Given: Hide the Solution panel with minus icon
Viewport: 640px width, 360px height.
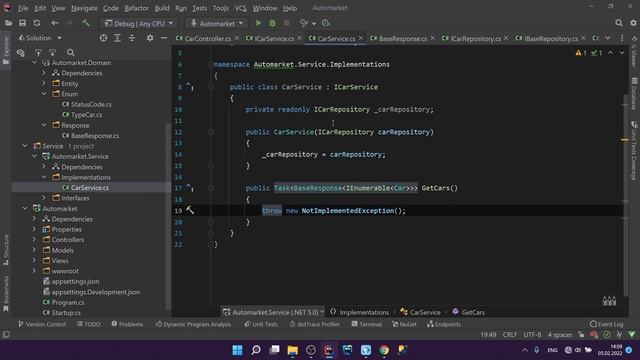Looking at the screenshot, I should click(164, 38).
